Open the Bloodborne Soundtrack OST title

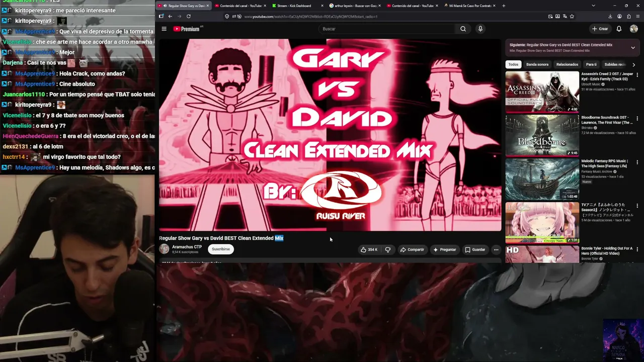click(x=607, y=120)
